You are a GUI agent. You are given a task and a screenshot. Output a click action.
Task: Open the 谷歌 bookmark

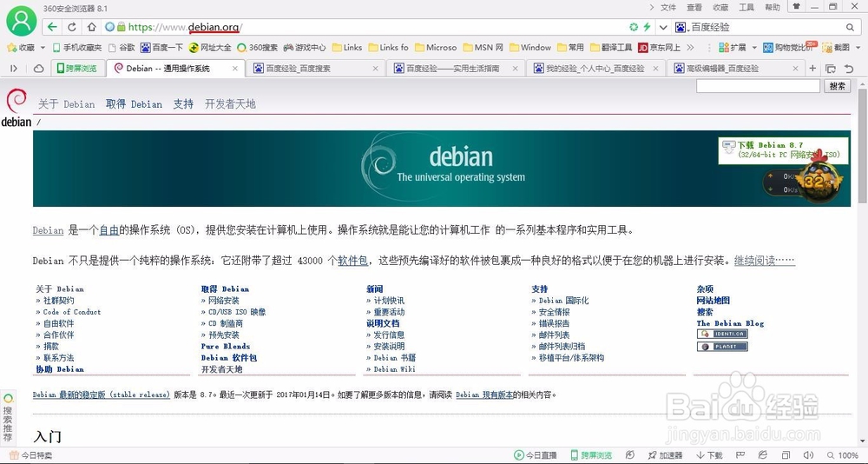122,48
